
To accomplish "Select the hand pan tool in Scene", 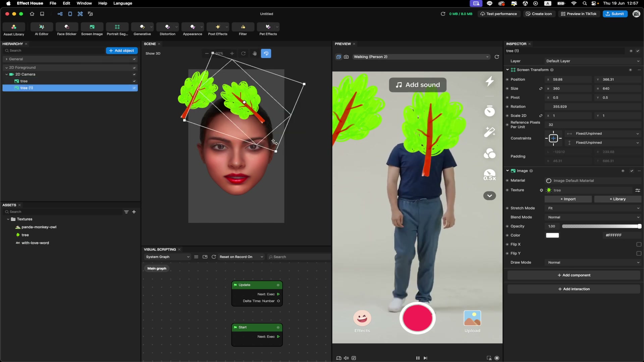I will coord(255,53).
